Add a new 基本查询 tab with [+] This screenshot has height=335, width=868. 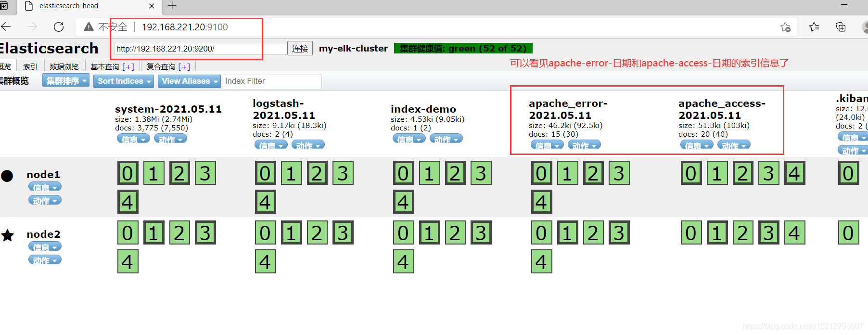point(128,67)
